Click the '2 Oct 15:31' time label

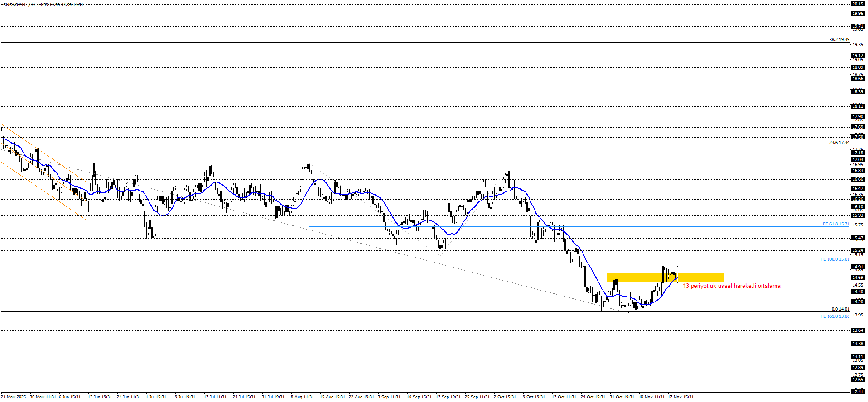pyautogui.click(x=505, y=397)
